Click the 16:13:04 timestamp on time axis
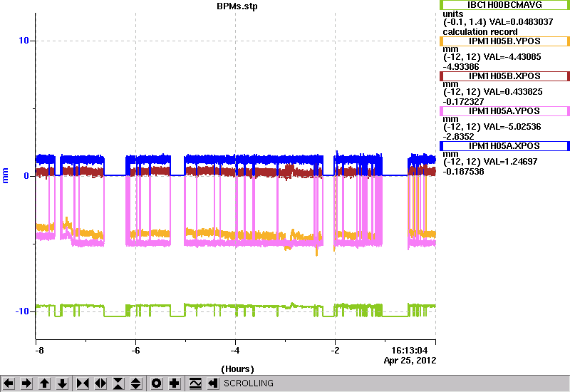Image resolution: width=570 pixels, height=392 pixels. [409, 351]
